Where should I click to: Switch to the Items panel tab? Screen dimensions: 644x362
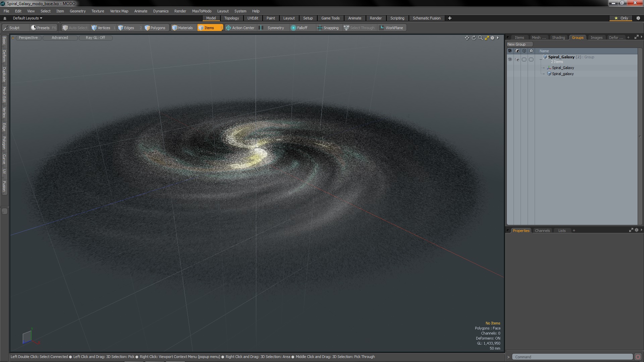(x=519, y=38)
